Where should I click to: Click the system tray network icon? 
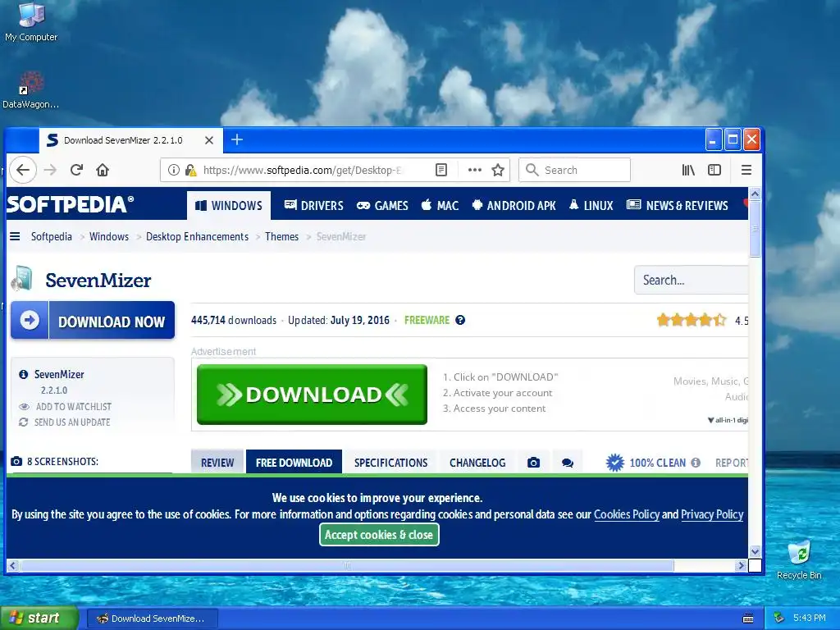click(x=779, y=618)
